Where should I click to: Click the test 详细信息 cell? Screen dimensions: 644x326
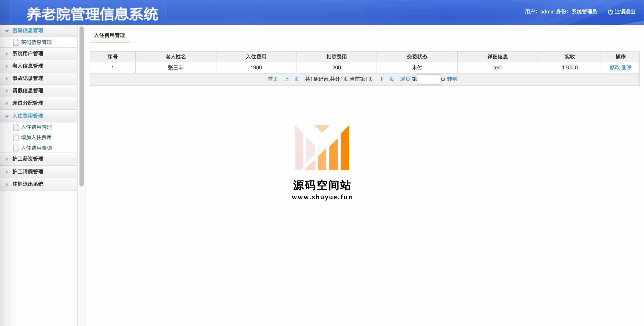coord(498,68)
